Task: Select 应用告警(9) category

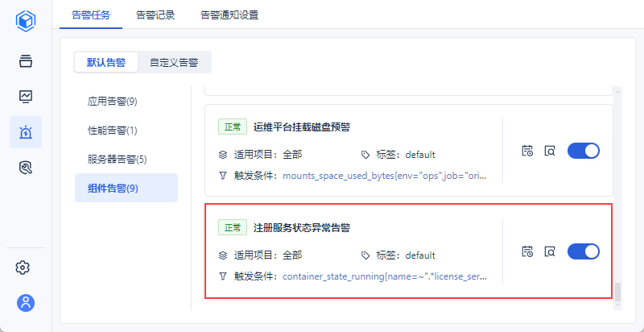Action: [x=112, y=102]
